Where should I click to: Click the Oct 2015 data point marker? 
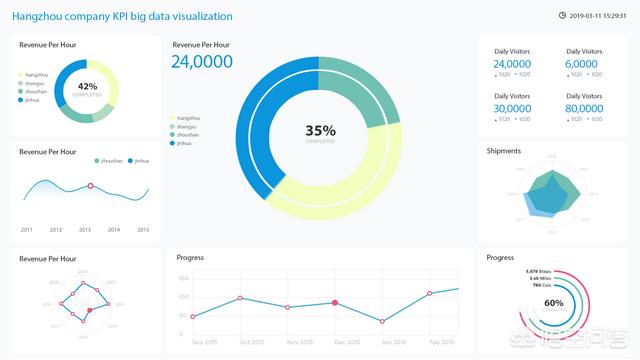(240, 298)
